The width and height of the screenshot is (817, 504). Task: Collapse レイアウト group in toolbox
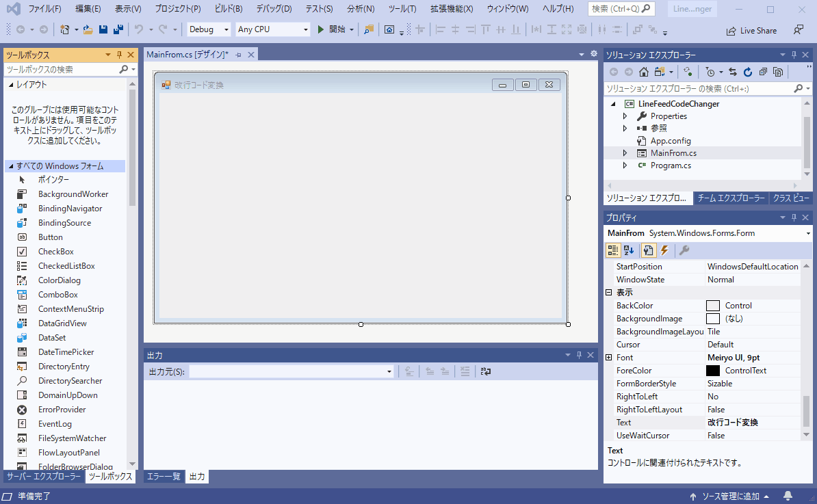[x=10, y=85]
